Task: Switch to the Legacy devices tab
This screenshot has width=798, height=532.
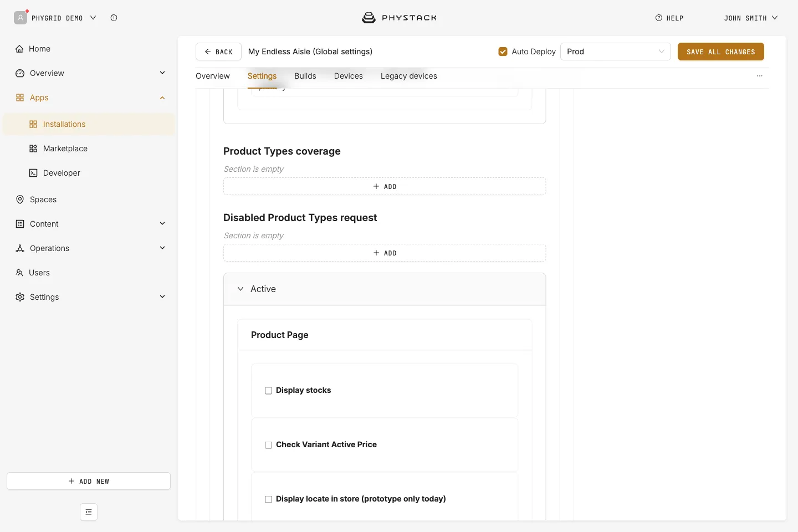Action: point(409,76)
